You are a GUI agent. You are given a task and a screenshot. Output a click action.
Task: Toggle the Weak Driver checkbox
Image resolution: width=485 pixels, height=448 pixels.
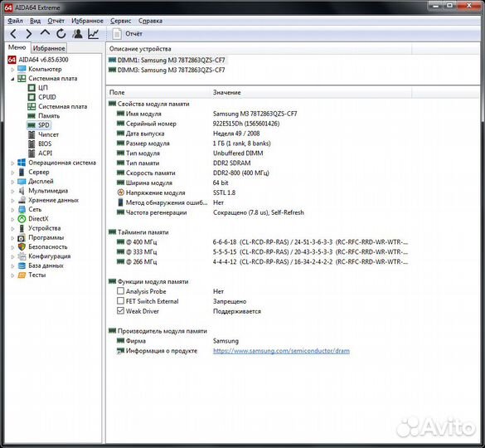coord(121,310)
